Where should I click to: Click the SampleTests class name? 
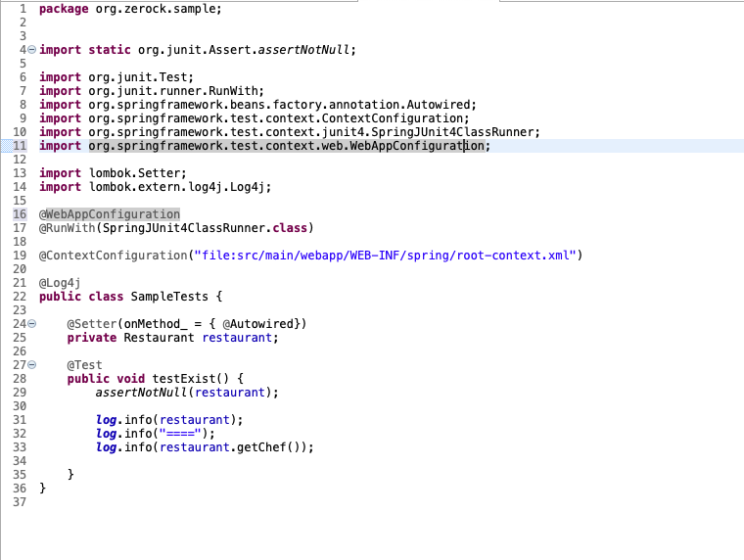coord(169,297)
